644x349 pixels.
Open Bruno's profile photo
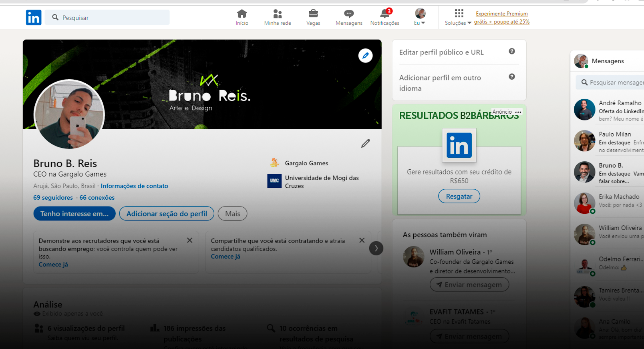(69, 115)
